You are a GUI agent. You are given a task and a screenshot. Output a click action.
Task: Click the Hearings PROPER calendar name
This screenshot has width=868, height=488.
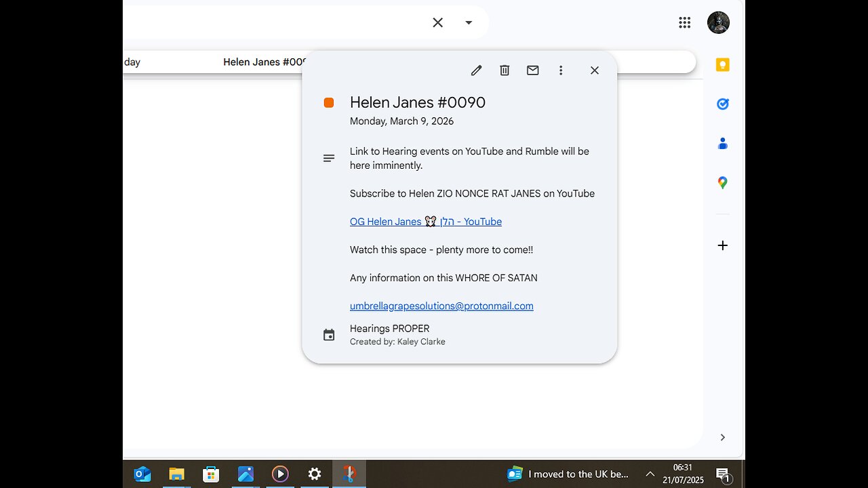(389, 329)
